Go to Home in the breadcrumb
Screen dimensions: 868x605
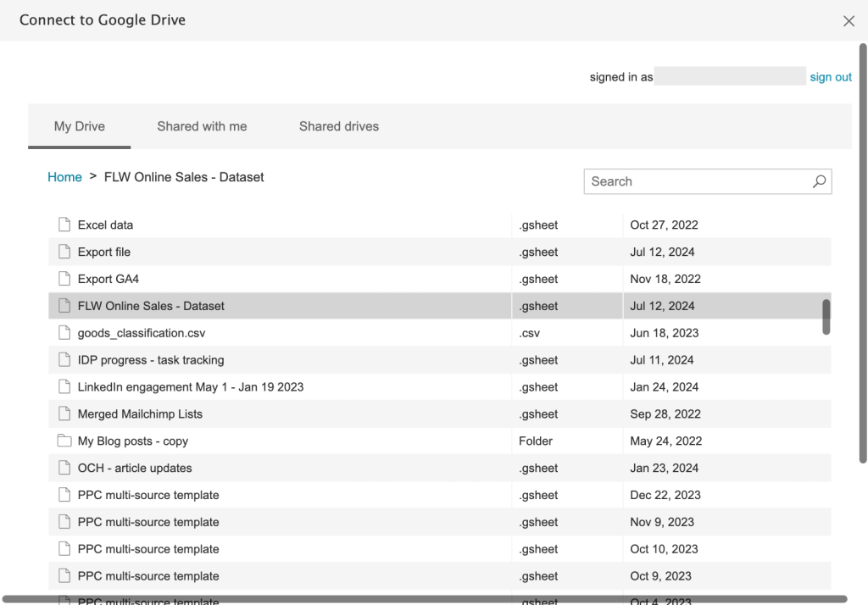tap(64, 177)
